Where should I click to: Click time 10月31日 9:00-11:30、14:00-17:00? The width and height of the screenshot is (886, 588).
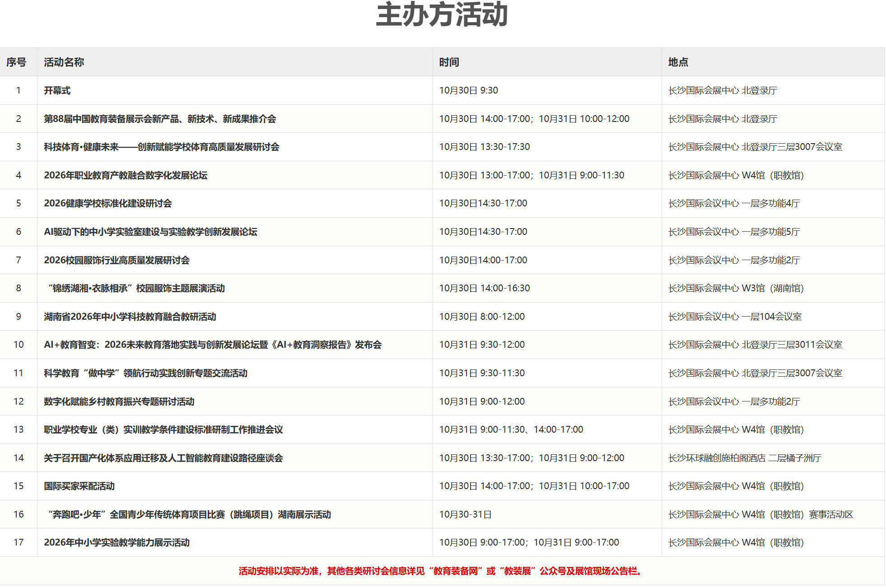[x=511, y=429]
